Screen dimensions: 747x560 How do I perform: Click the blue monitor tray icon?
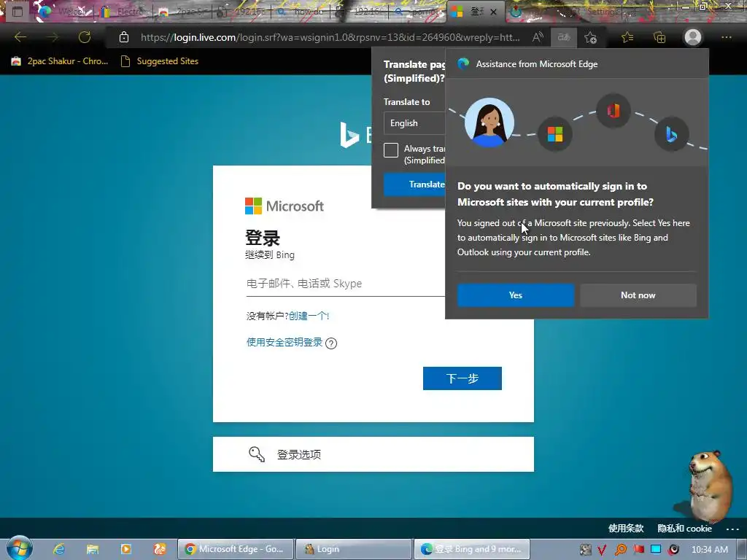656,549
